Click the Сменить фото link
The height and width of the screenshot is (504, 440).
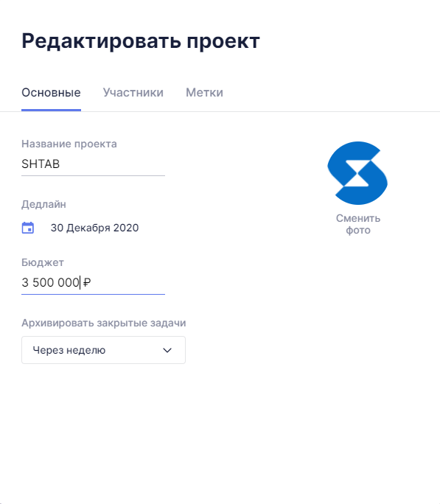point(358,224)
